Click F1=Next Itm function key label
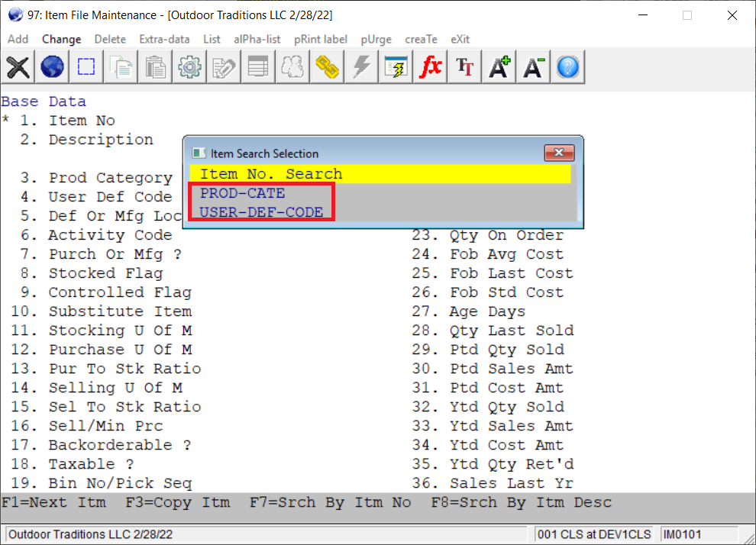 56,502
